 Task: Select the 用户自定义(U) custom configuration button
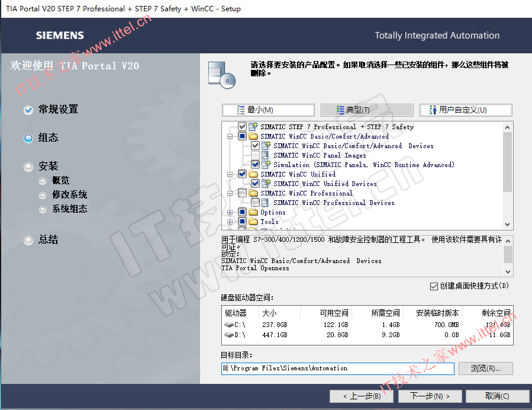pos(466,110)
